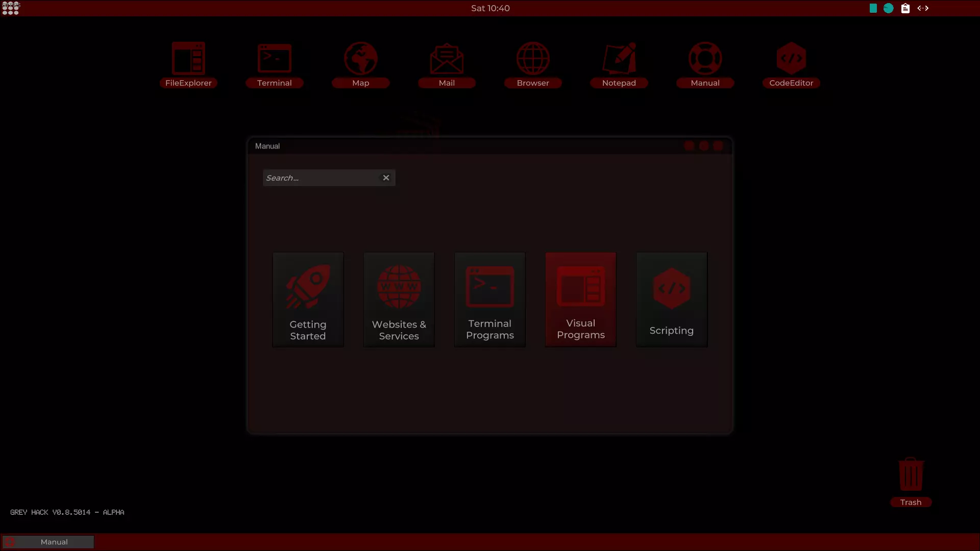Launch the Browser globe icon
The height and width of the screenshot is (551, 980).
coord(533,59)
